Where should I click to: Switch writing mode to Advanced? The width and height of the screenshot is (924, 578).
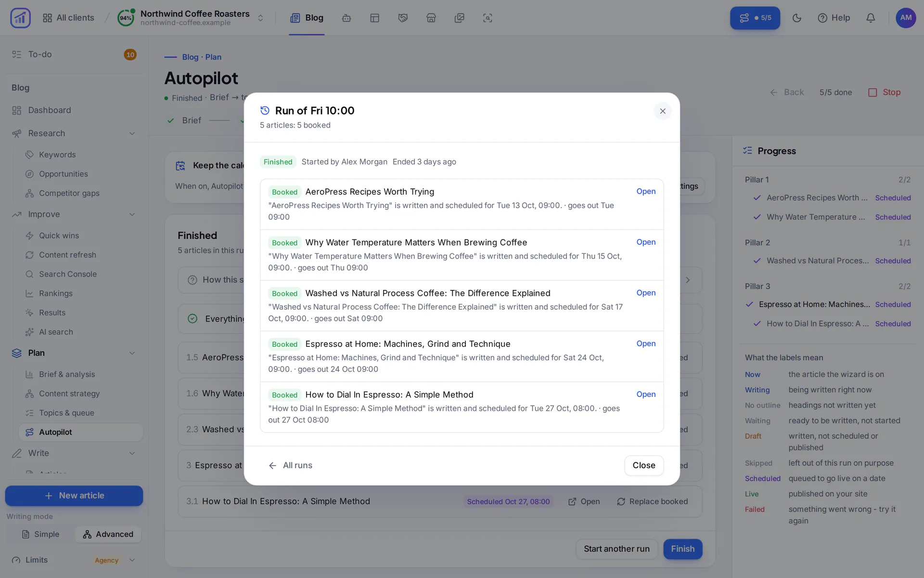(x=108, y=534)
